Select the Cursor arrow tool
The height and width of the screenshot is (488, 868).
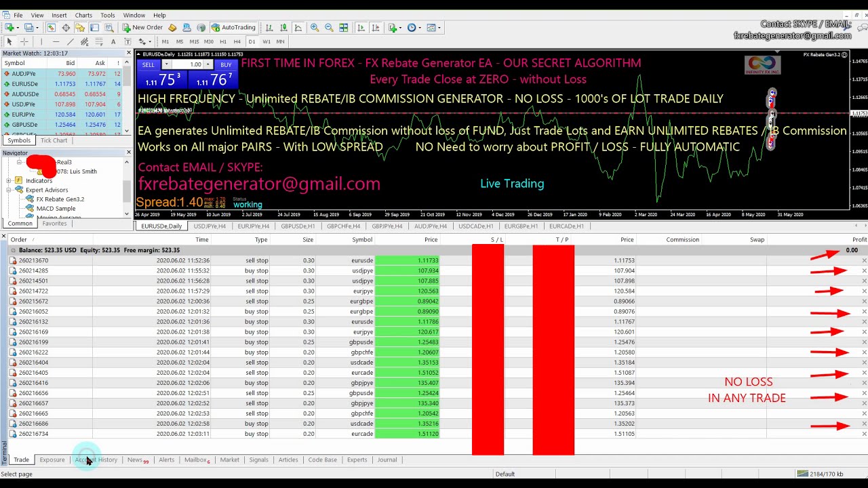point(9,42)
